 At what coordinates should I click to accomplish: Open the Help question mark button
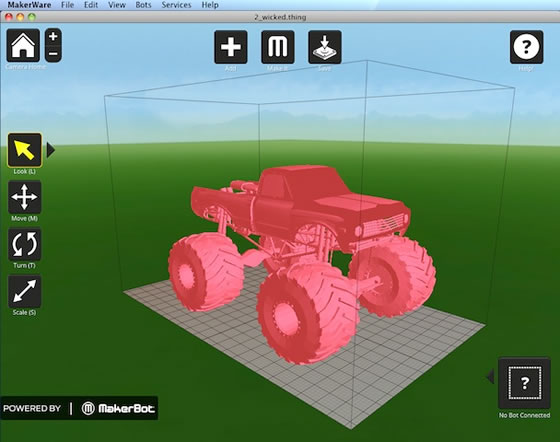point(526,47)
